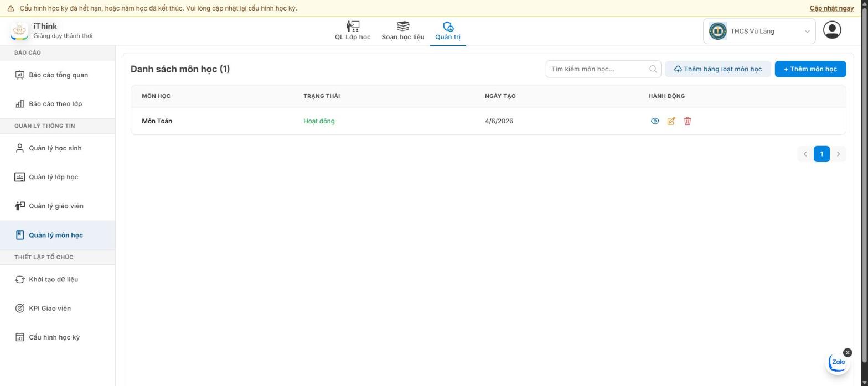
Task: Go to Quản lý học sinh
Action: tap(58, 148)
